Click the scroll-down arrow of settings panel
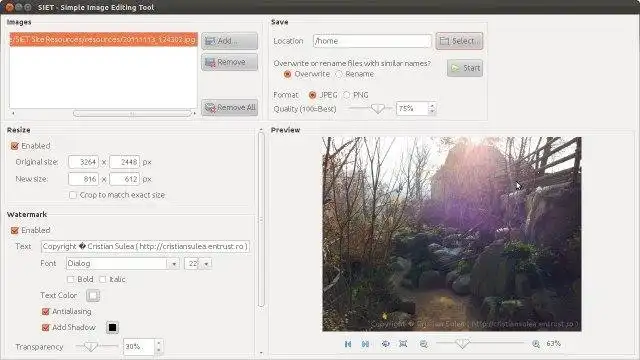The width and height of the screenshot is (640, 360). (x=261, y=353)
